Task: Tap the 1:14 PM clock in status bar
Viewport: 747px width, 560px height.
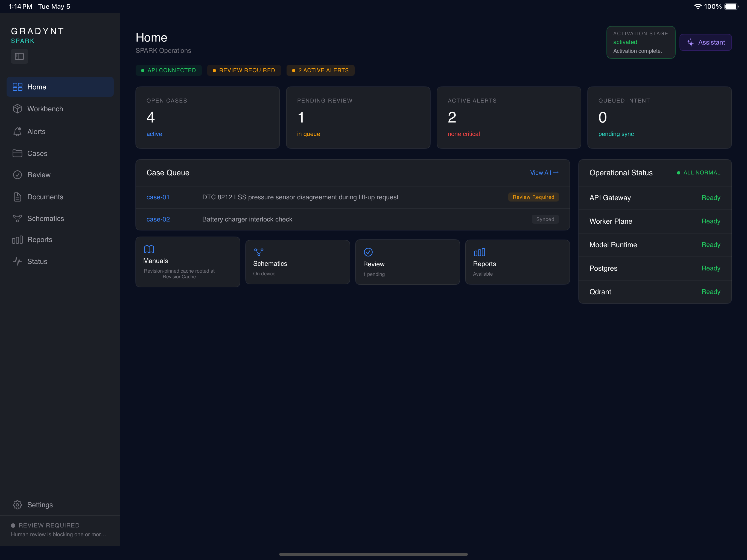Action: click(x=20, y=6)
